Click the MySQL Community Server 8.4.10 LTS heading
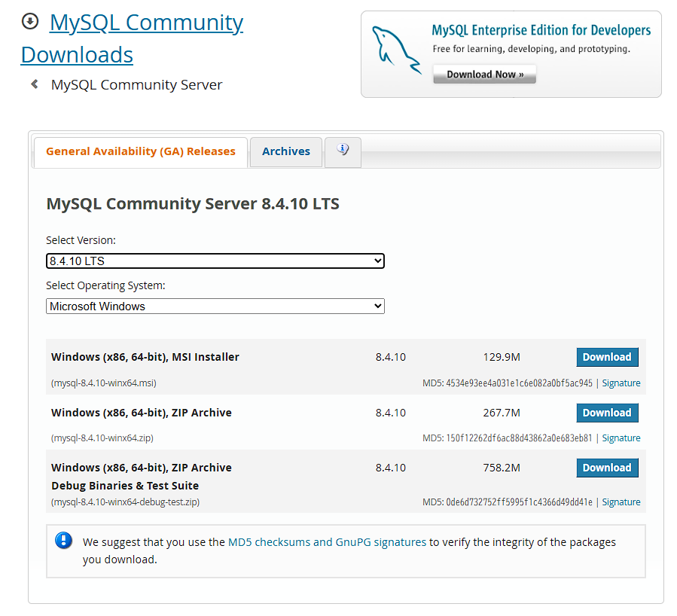 pos(193,204)
